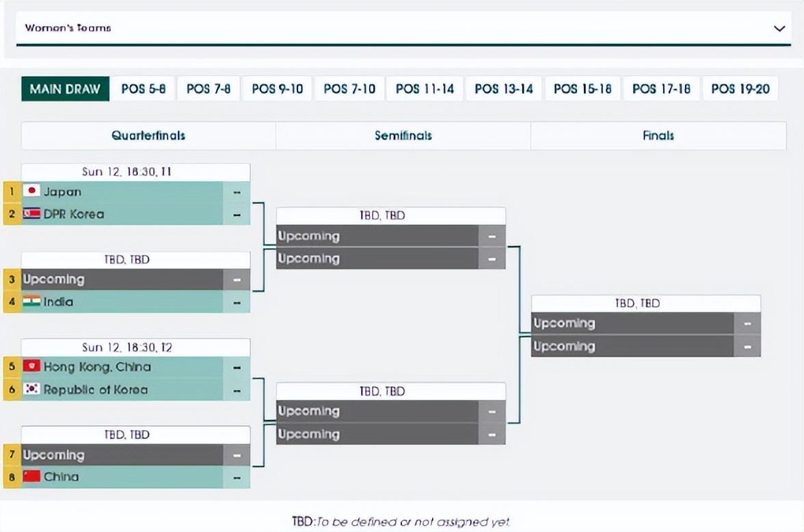804x532 pixels.
Task: Click the Semifinals column header
Action: tap(403, 135)
